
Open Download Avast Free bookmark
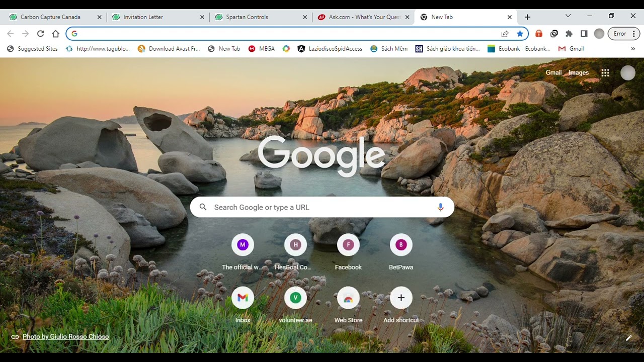(169, 49)
